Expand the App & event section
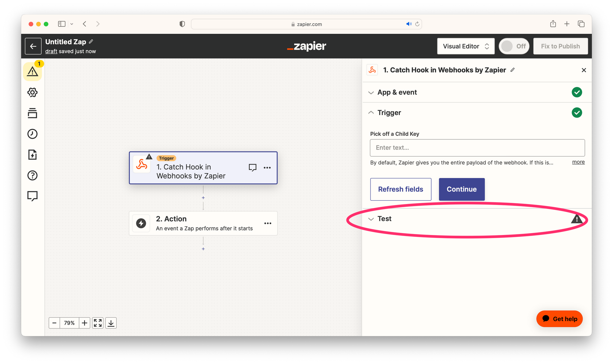 (x=477, y=92)
